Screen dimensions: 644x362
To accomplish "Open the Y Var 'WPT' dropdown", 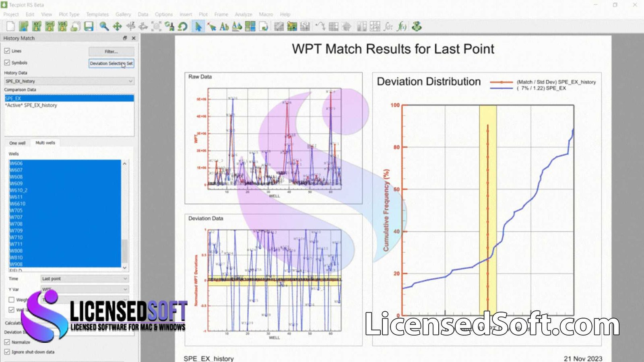I will click(85, 289).
